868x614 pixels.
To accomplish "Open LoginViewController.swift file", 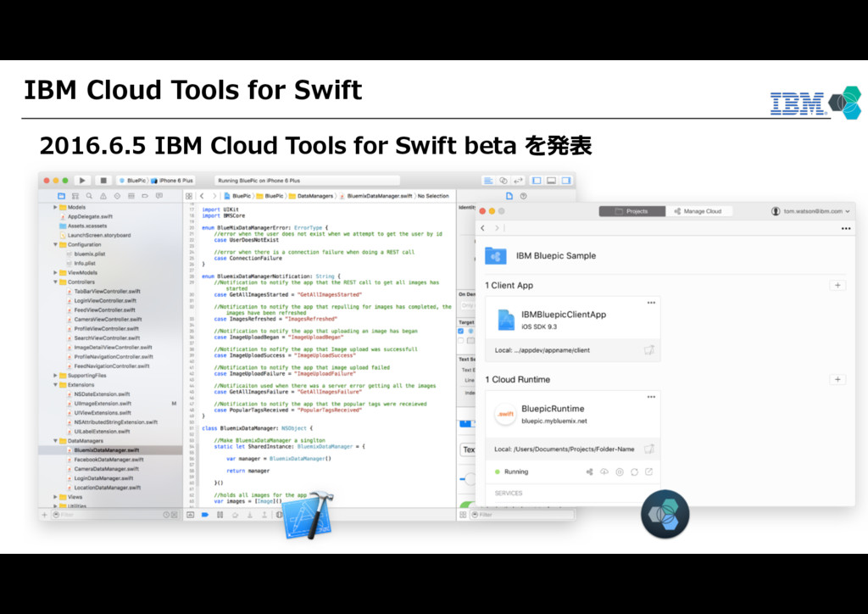I will 105,300.
